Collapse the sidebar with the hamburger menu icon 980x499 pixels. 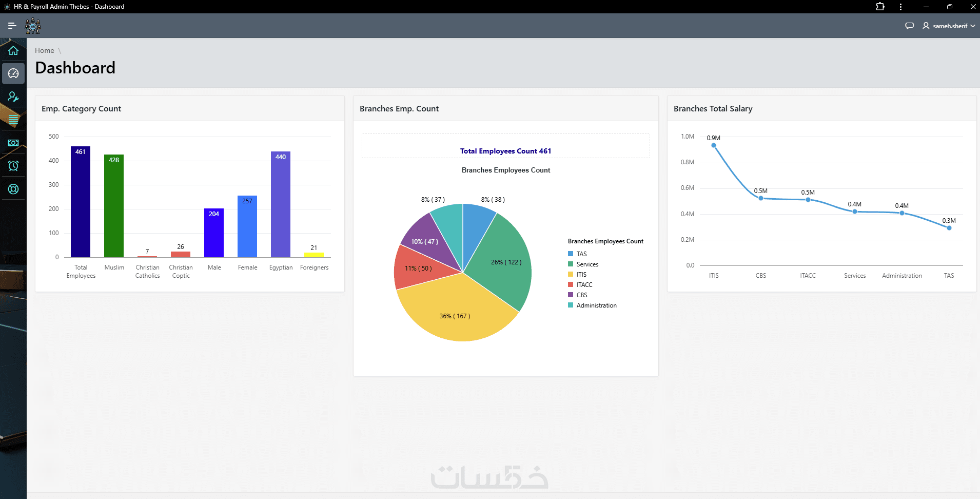click(12, 26)
